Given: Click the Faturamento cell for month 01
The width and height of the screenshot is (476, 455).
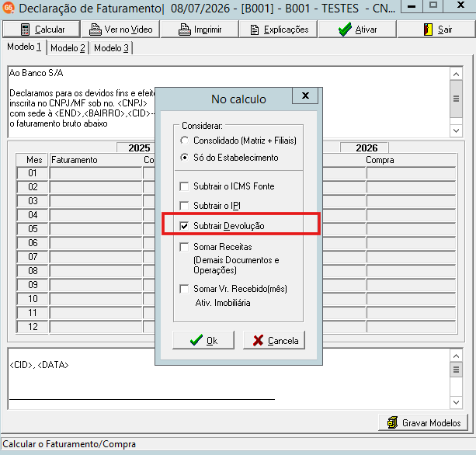Looking at the screenshot, I should coord(96,173).
